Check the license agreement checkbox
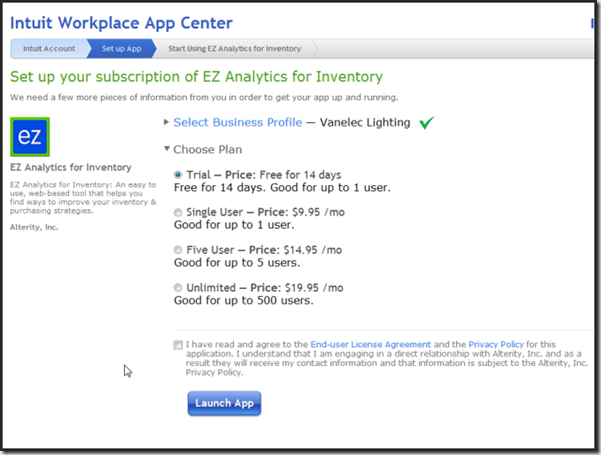This screenshot has height=455, width=601. point(178,345)
